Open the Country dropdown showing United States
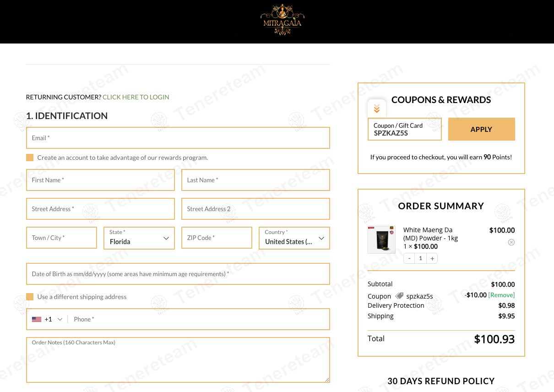 point(294,238)
